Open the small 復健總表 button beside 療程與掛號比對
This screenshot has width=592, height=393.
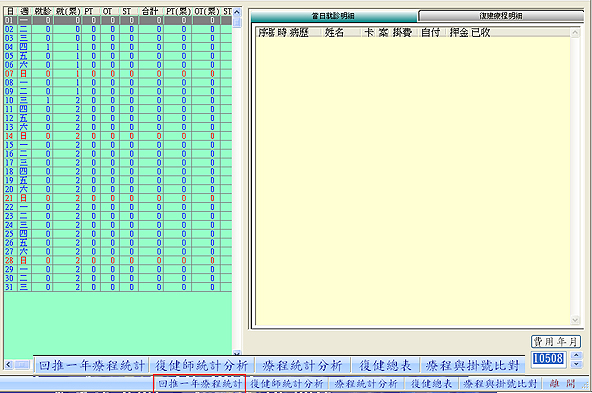pos(432,384)
